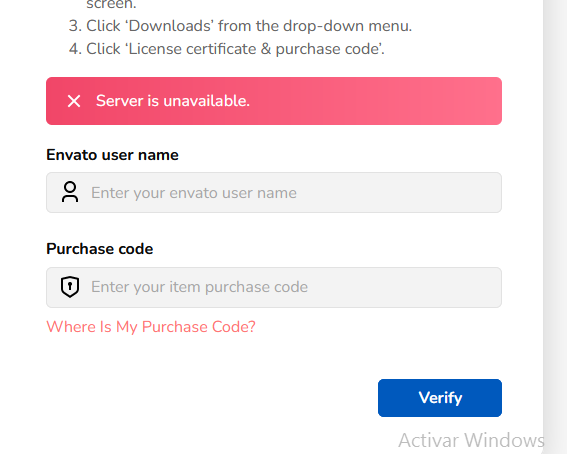Click the list number '3.' of the instructions
567x454 pixels.
point(76,26)
